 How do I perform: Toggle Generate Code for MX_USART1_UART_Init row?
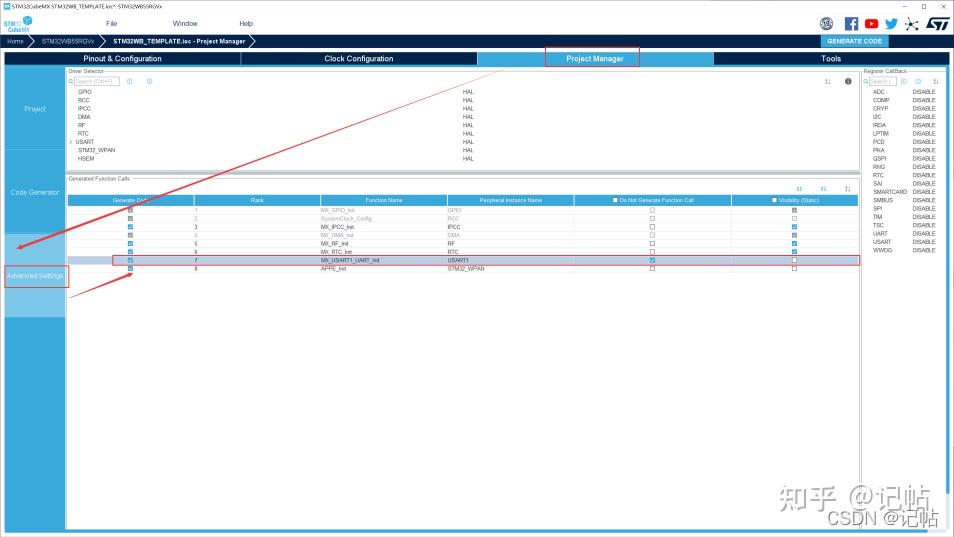[x=130, y=260]
